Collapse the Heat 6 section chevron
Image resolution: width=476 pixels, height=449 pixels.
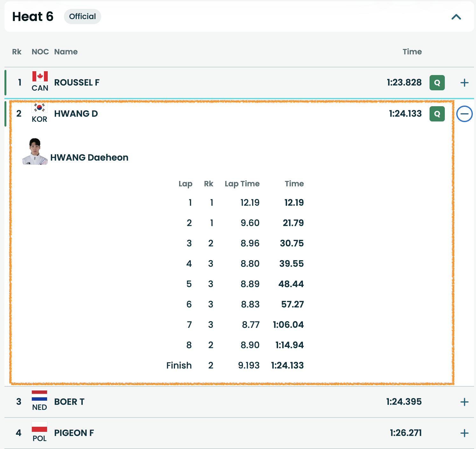click(456, 17)
